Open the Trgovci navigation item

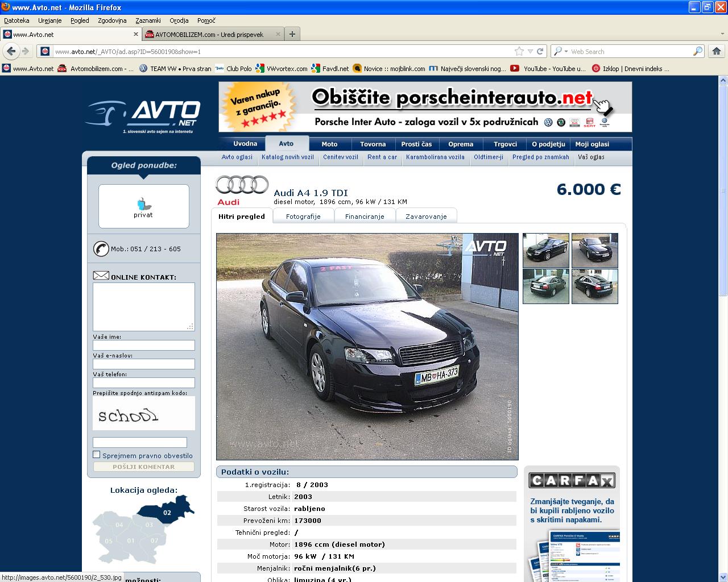pyautogui.click(x=505, y=144)
